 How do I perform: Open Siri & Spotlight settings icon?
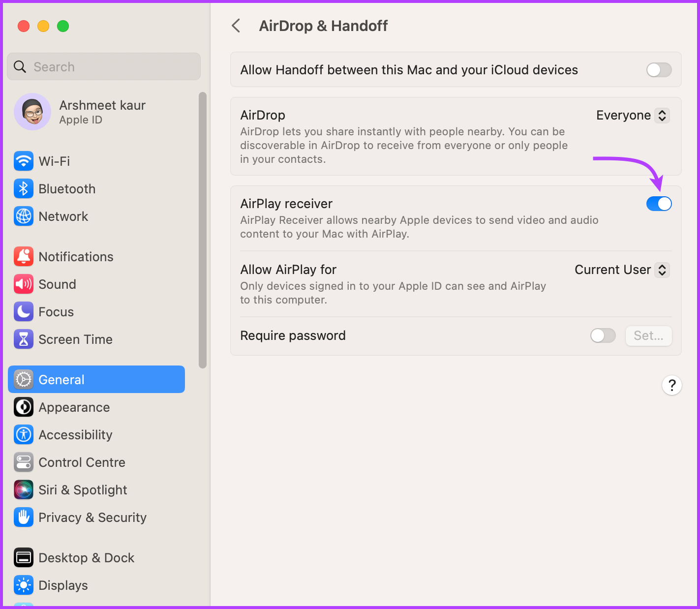click(x=24, y=489)
